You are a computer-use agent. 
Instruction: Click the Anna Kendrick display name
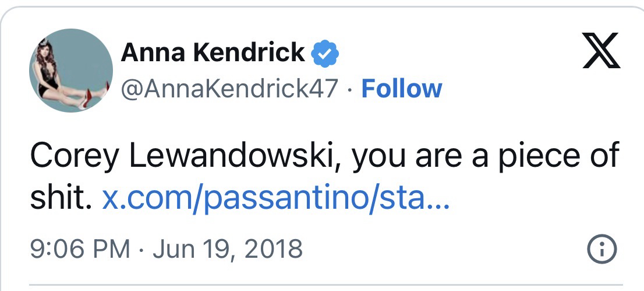213,54
